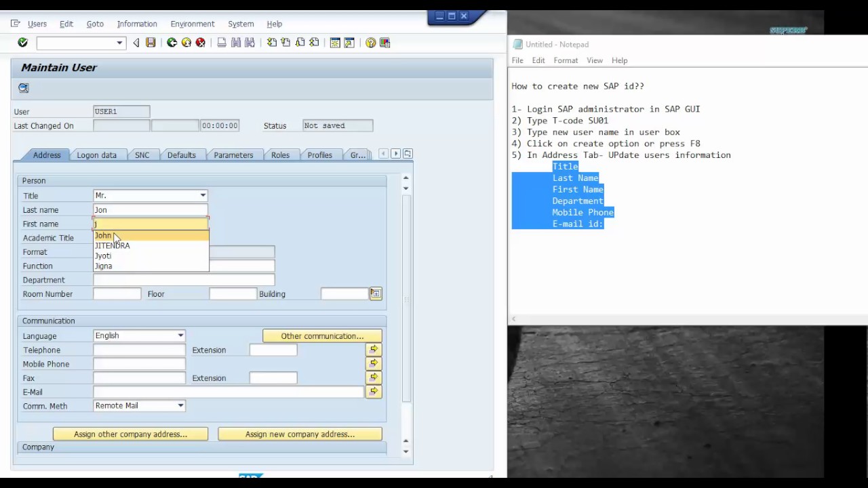The height and width of the screenshot is (488, 868).
Task: Click the Room Number input field
Action: pos(117,293)
